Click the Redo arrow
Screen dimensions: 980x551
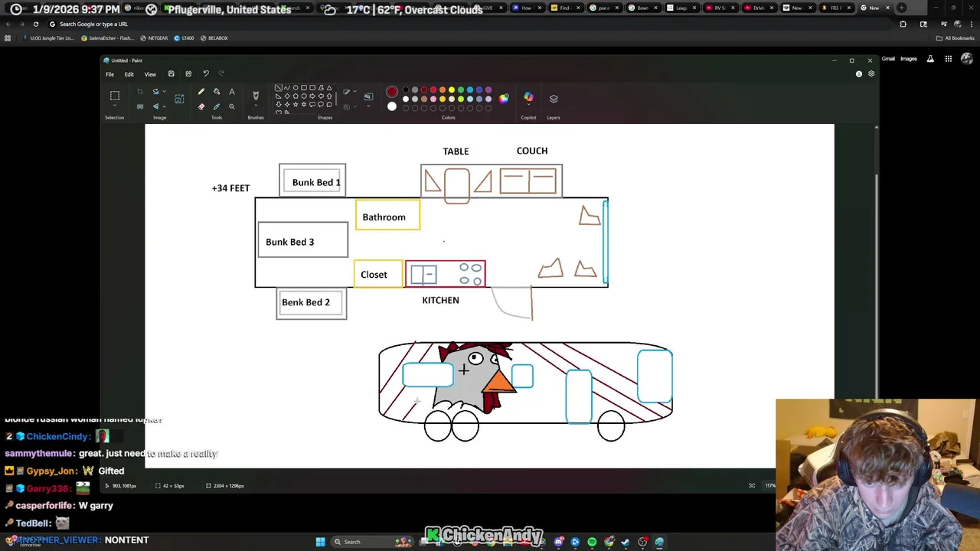point(221,73)
